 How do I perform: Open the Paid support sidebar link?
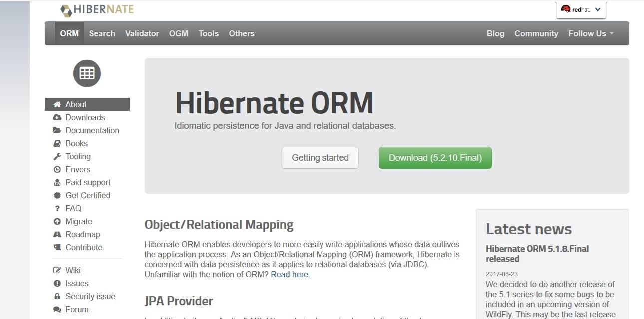pos(88,182)
